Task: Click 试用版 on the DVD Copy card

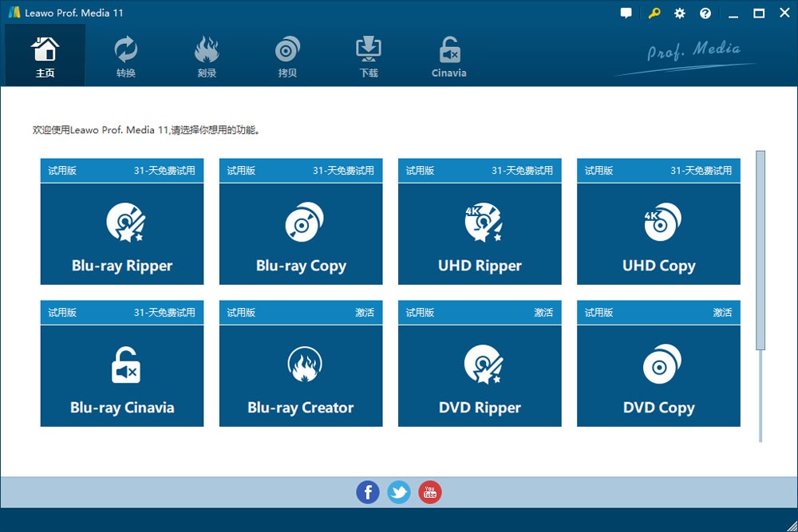Action: 598,313
